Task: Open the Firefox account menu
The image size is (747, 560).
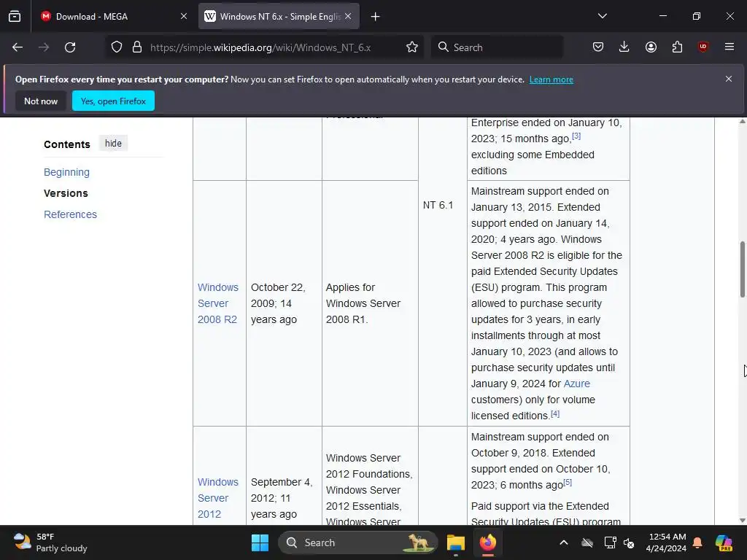Action: pyautogui.click(x=651, y=47)
